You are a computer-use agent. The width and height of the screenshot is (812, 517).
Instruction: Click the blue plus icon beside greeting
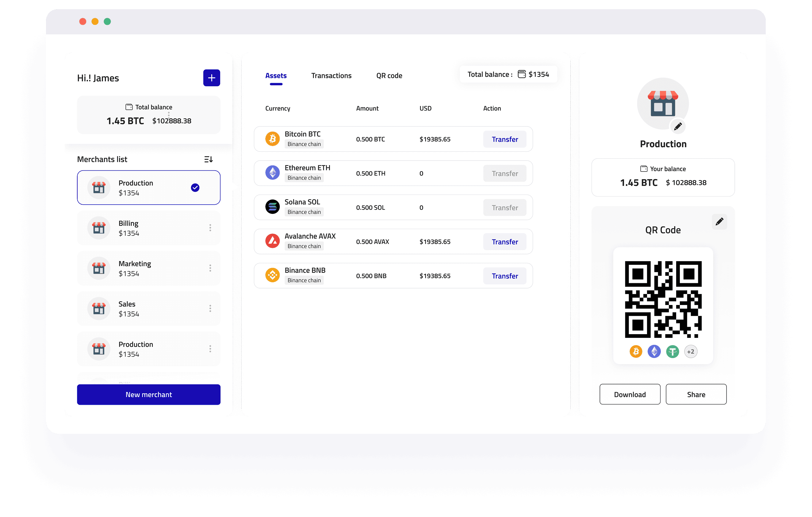[211, 78]
